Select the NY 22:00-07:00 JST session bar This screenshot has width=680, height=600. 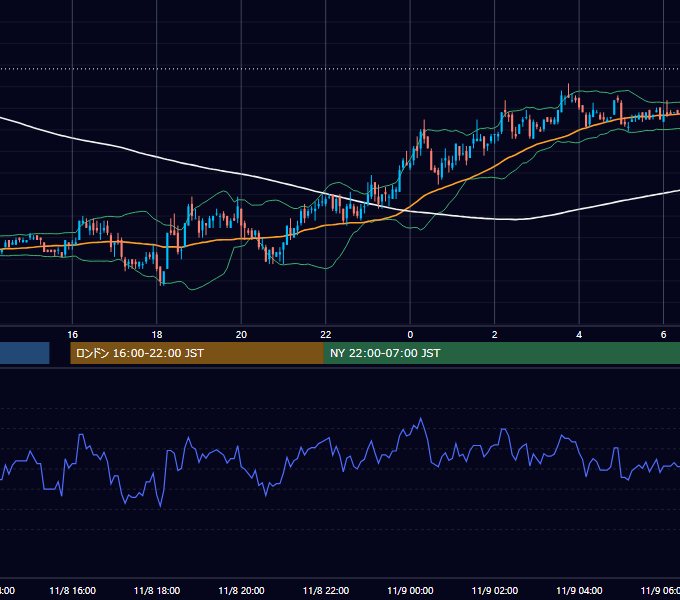[502, 353]
